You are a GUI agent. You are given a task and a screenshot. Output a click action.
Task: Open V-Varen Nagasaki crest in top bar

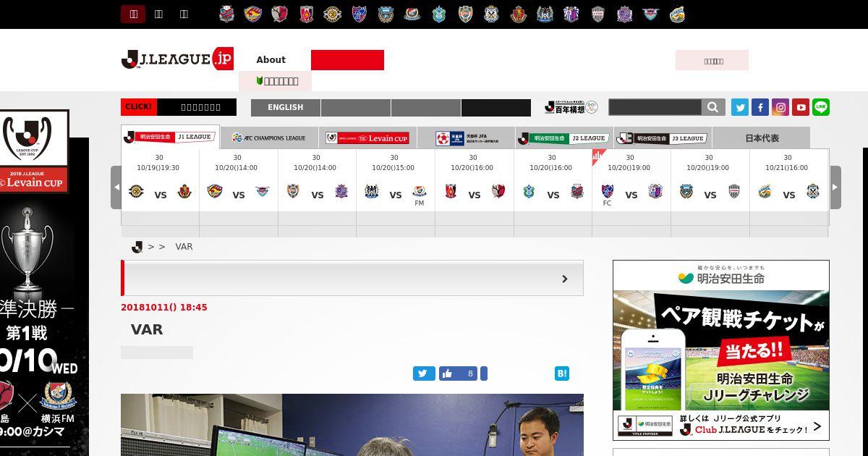(x=677, y=14)
